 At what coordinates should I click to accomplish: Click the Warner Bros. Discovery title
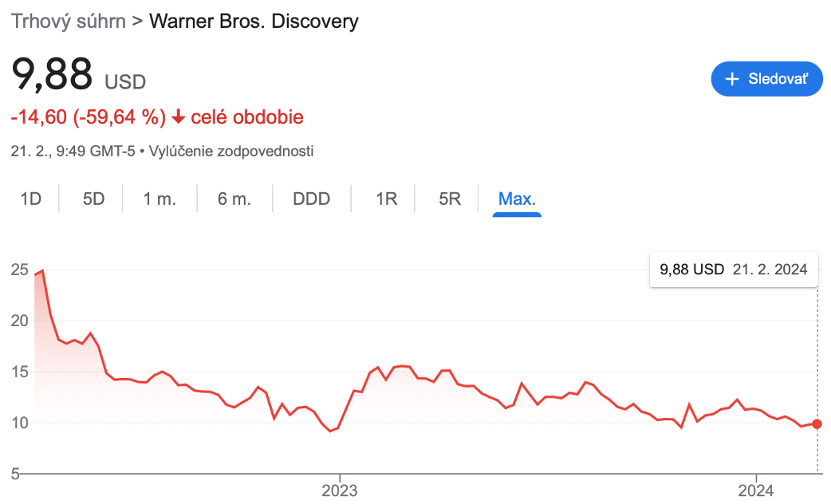(x=254, y=21)
